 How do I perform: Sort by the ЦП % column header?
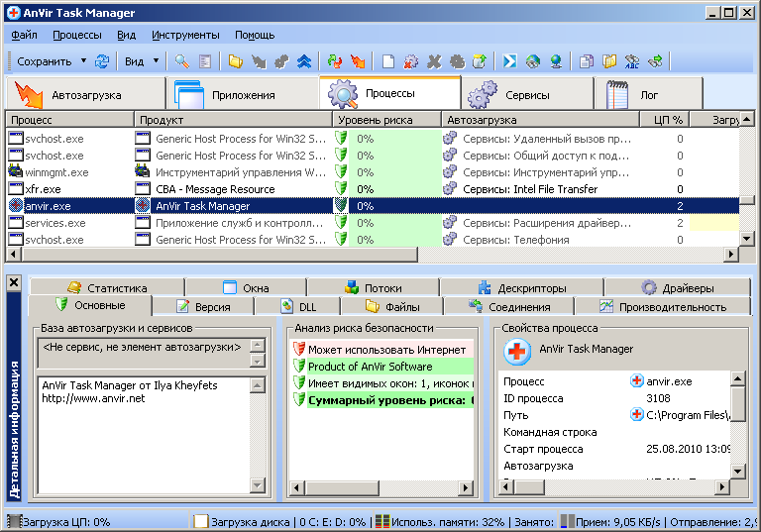pyautogui.click(x=665, y=120)
